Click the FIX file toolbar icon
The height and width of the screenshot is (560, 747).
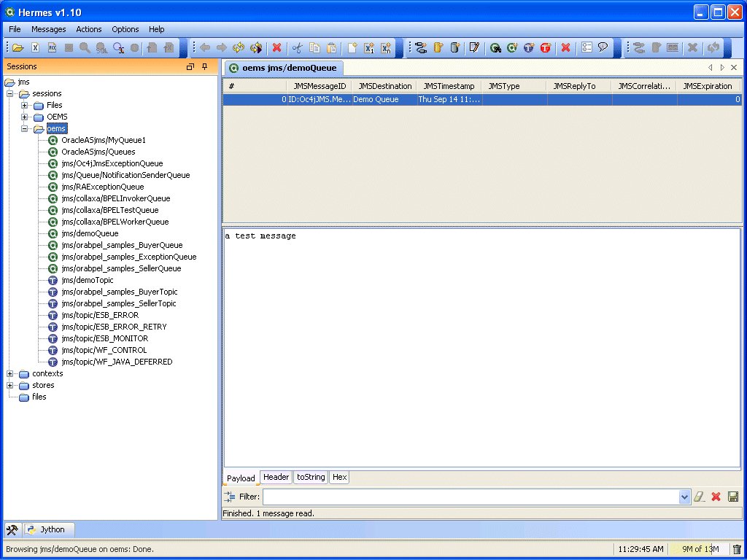point(53,47)
